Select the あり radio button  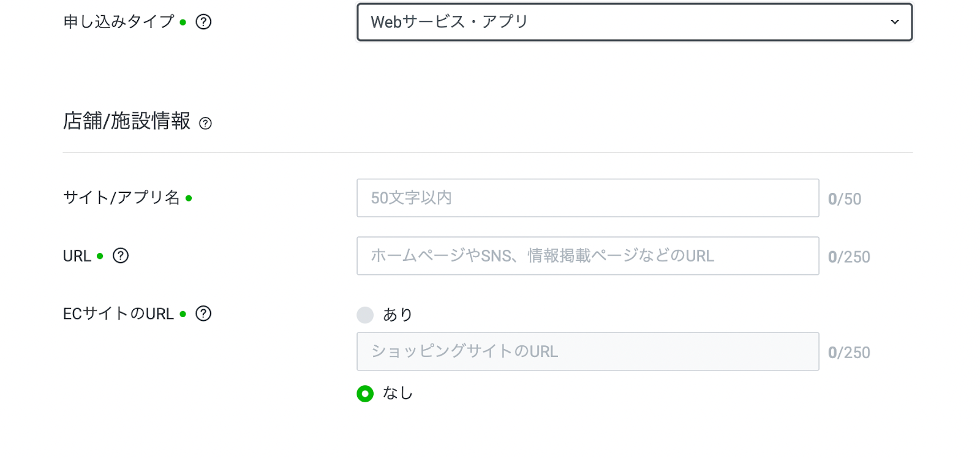(x=365, y=315)
